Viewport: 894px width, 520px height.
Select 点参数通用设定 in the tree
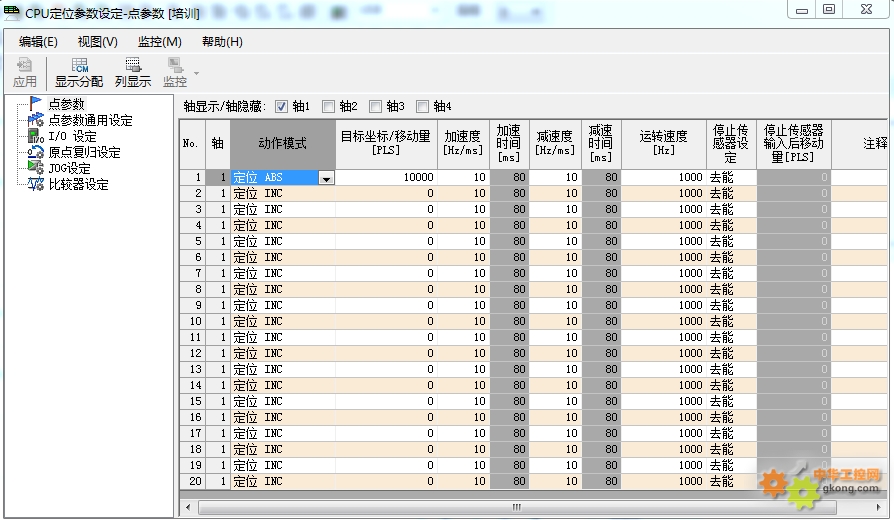click(90, 120)
